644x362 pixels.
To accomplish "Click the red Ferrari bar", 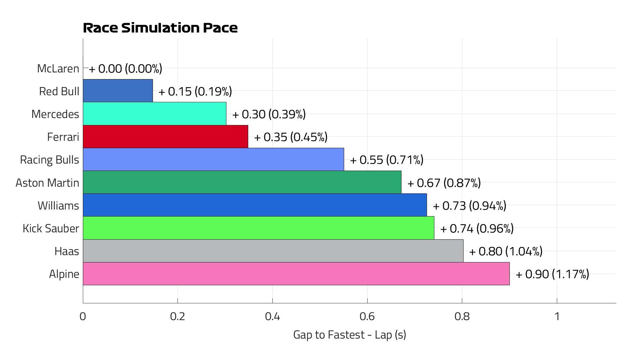I will pos(165,136).
